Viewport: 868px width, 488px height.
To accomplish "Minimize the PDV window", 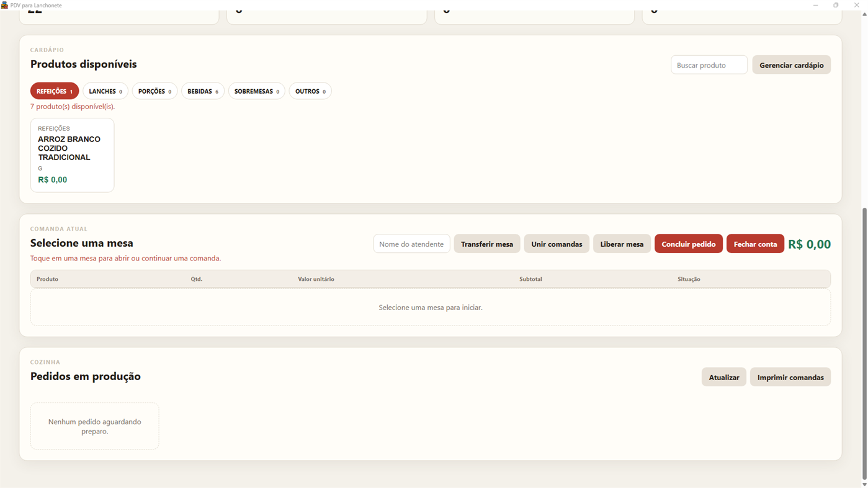I will (x=815, y=5).
